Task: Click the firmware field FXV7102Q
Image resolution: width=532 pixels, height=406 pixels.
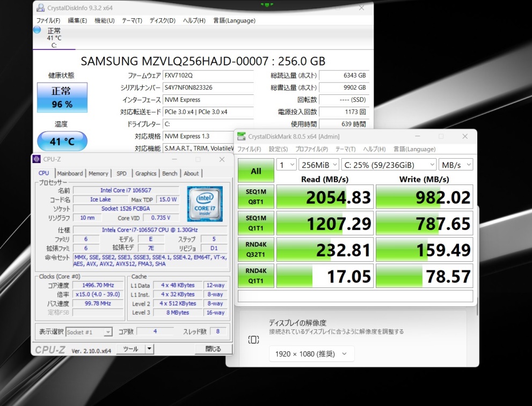Action: point(208,76)
